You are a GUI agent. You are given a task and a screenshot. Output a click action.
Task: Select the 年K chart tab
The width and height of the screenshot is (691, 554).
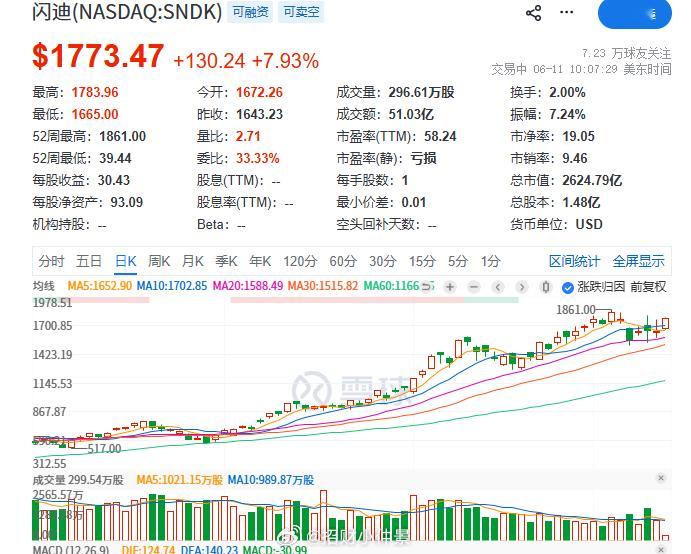[260, 261]
